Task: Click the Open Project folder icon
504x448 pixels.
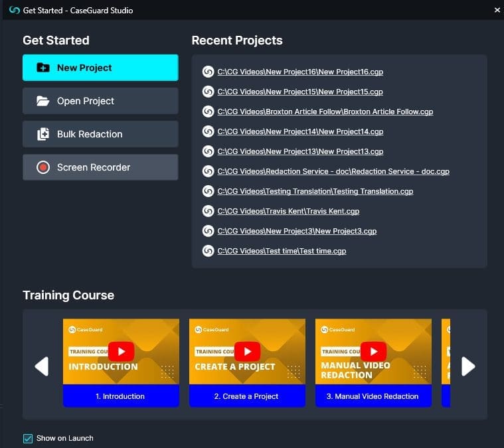Action: tap(42, 101)
